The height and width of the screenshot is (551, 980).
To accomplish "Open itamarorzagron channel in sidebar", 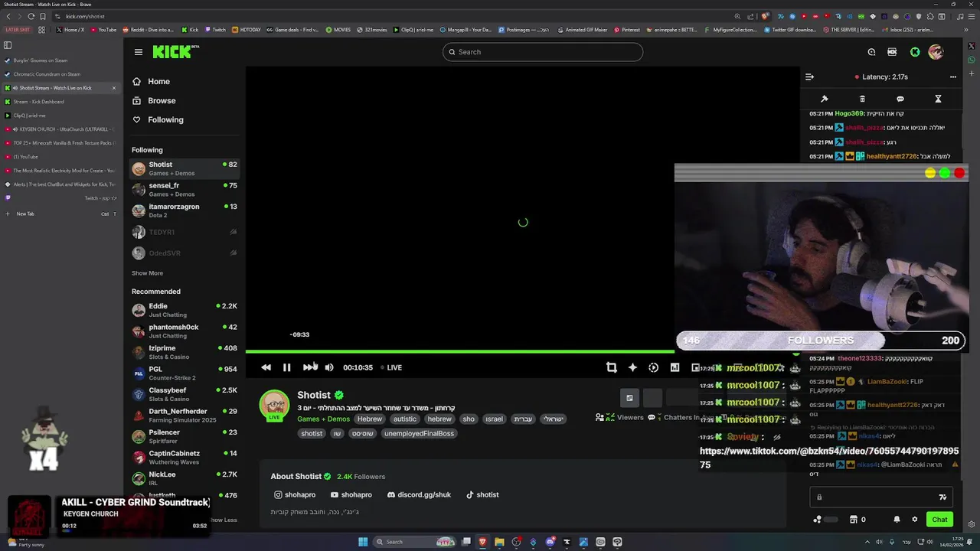I will click(184, 210).
